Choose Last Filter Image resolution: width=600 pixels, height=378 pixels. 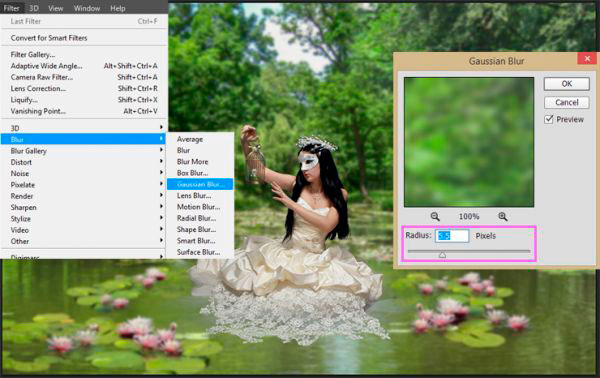click(x=84, y=21)
